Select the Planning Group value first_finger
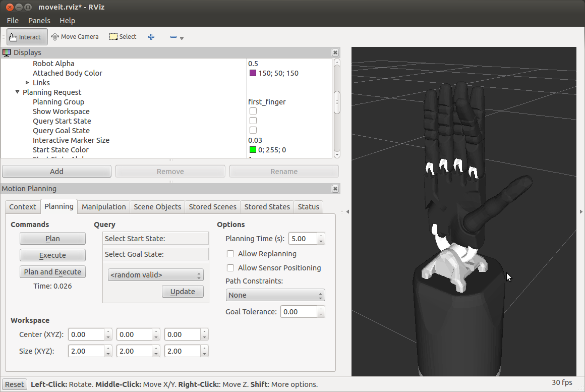This screenshot has height=392, width=585. tap(267, 102)
